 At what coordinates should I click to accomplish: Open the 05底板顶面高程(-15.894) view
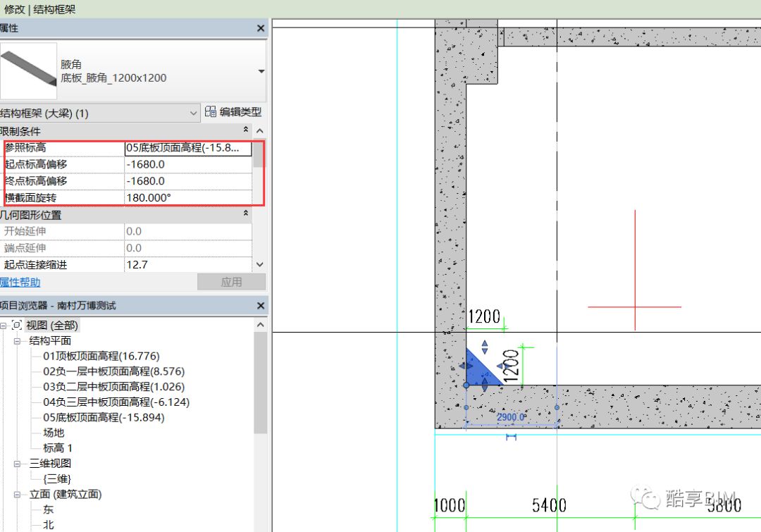pos(104,417)
